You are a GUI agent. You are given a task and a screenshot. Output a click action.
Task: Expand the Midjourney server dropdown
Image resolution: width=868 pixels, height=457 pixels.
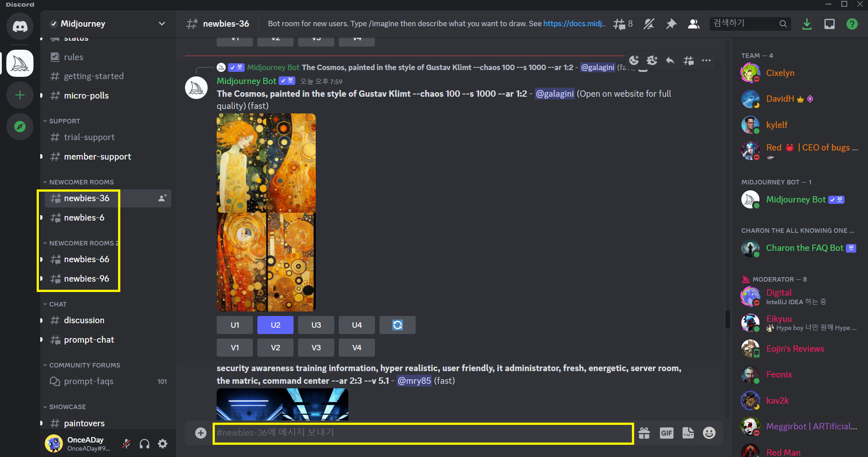point(161,24)
